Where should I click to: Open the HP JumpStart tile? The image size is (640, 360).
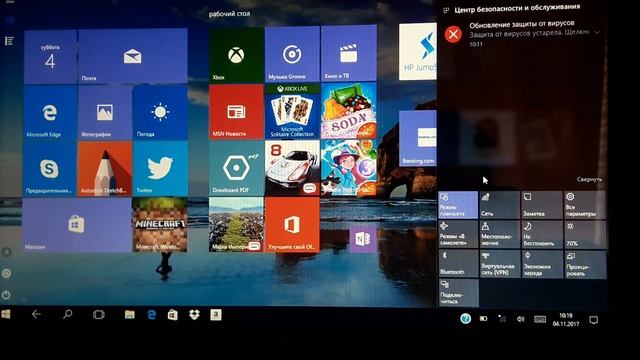418,52
